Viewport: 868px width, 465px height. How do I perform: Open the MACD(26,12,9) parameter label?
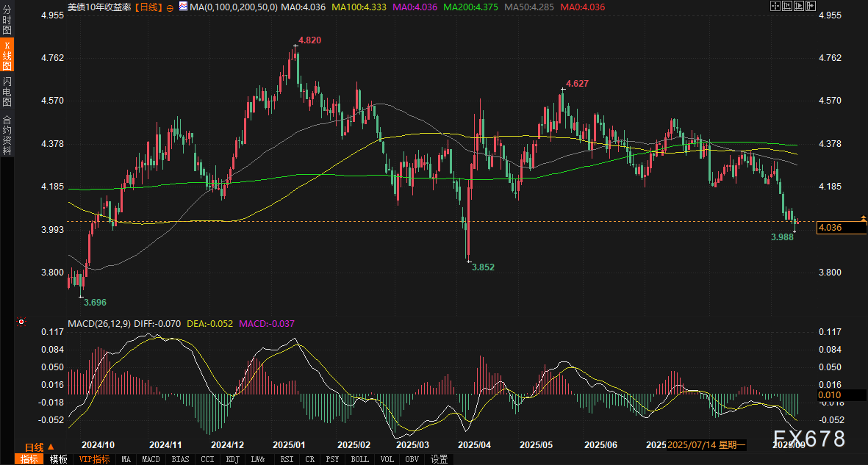coord(97,322)
